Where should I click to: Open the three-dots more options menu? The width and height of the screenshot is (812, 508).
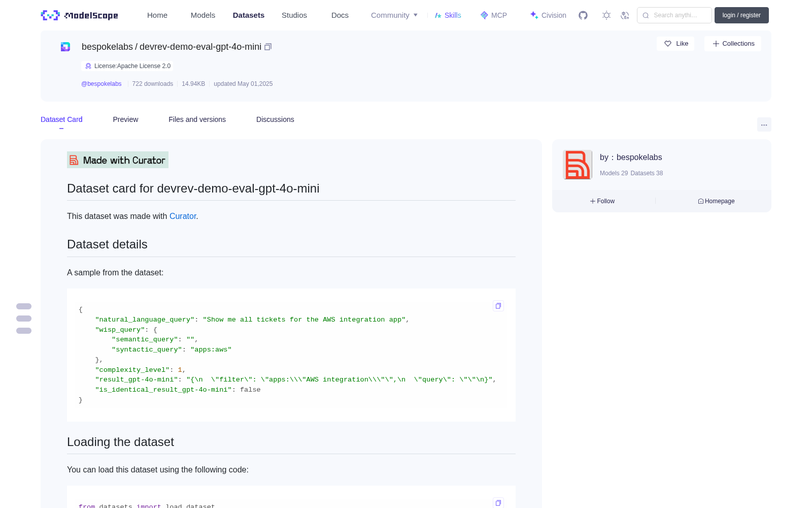pyautogui.click(x=764, y=124)
